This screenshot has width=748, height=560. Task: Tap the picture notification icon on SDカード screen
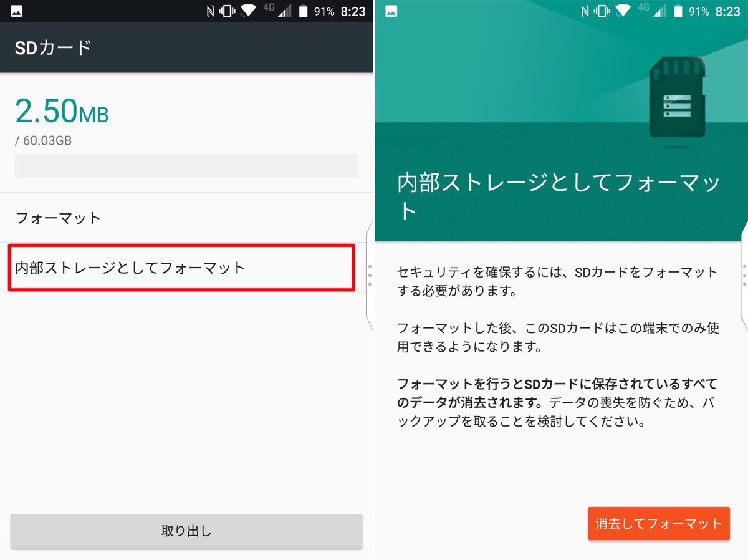(x=17, y=11)
